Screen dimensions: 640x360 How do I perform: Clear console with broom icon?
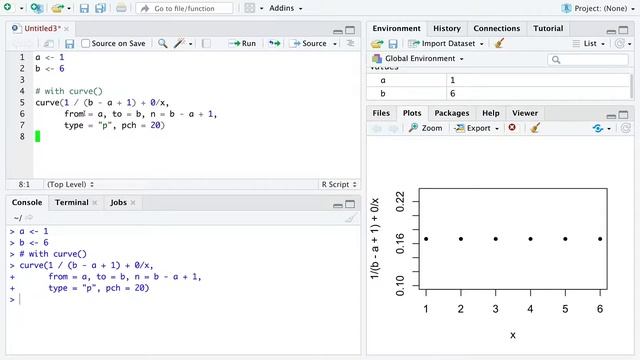pyautogui.click(x=350, y=218)
